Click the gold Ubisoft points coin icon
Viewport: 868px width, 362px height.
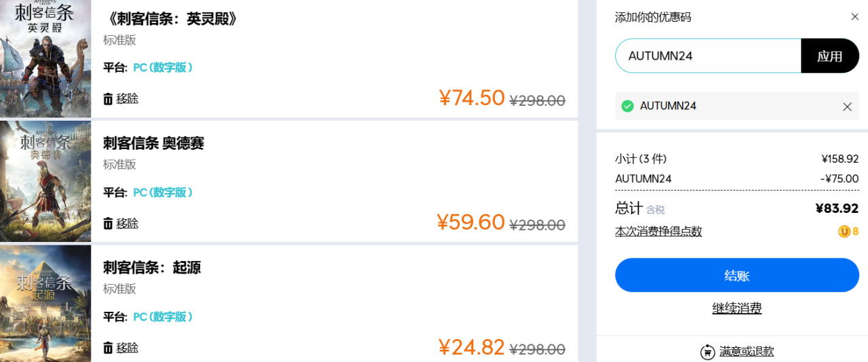click(x=844, y=232)
